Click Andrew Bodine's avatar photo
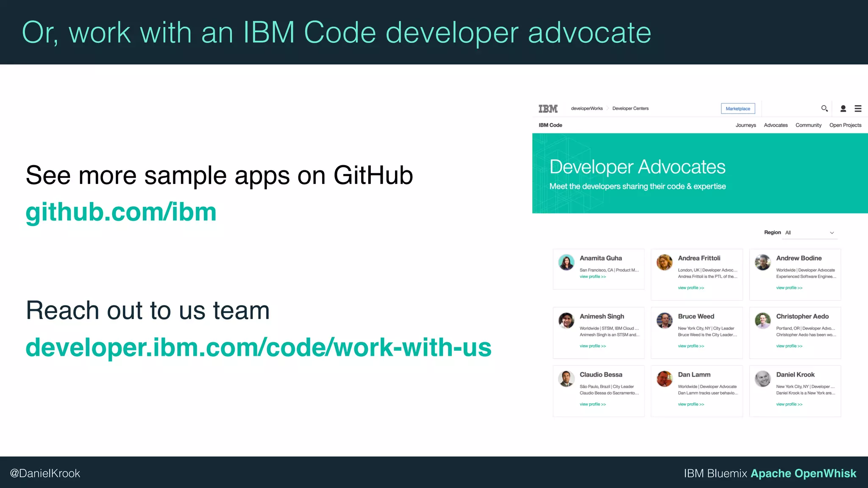 [763, 262]
